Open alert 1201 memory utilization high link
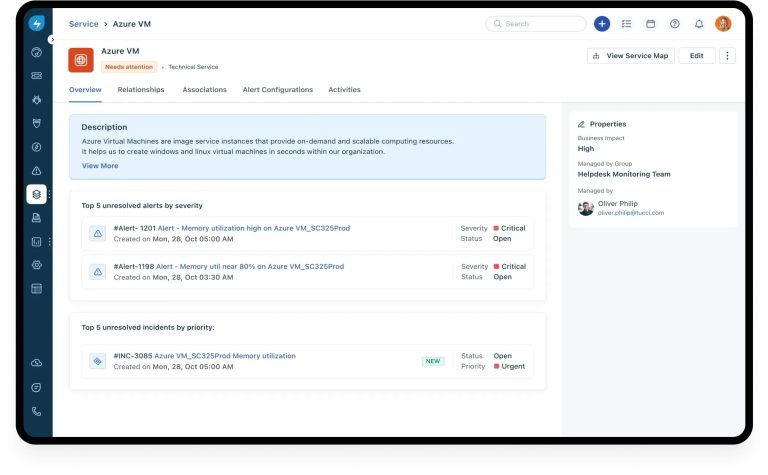 click(x=248, y=228)
